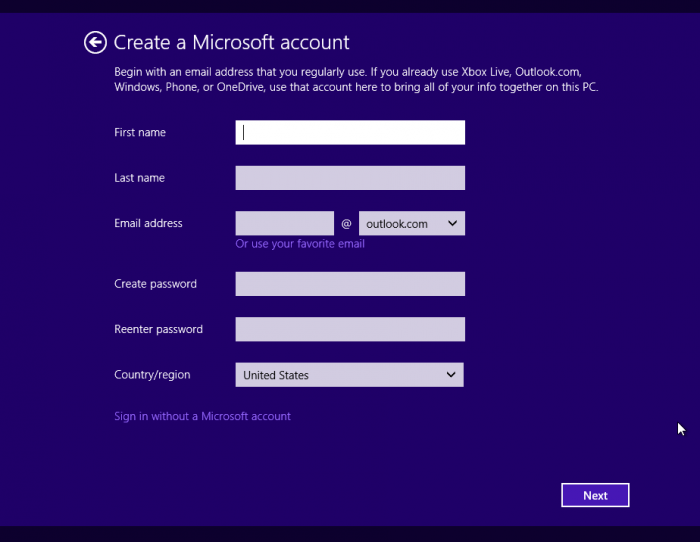Open the outlook.com domain dropdown
Viewport: 700px width, 542px height.
tap(412, 223)
